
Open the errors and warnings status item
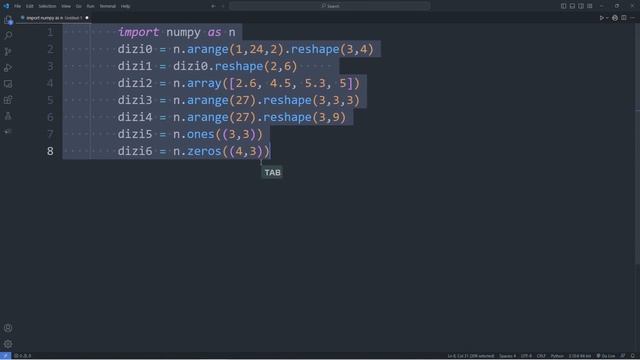pos(23,356)
